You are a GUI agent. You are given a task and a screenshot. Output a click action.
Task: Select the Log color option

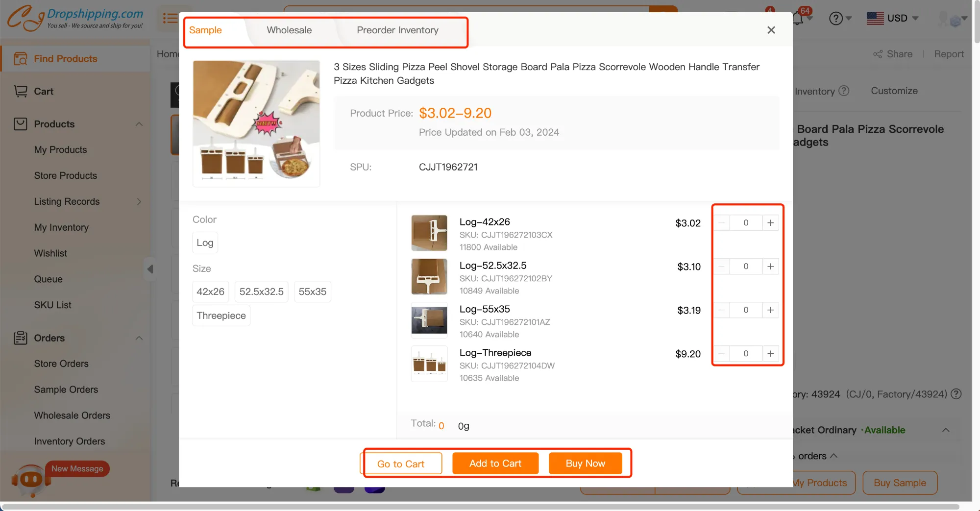click(x=205, y=243)
